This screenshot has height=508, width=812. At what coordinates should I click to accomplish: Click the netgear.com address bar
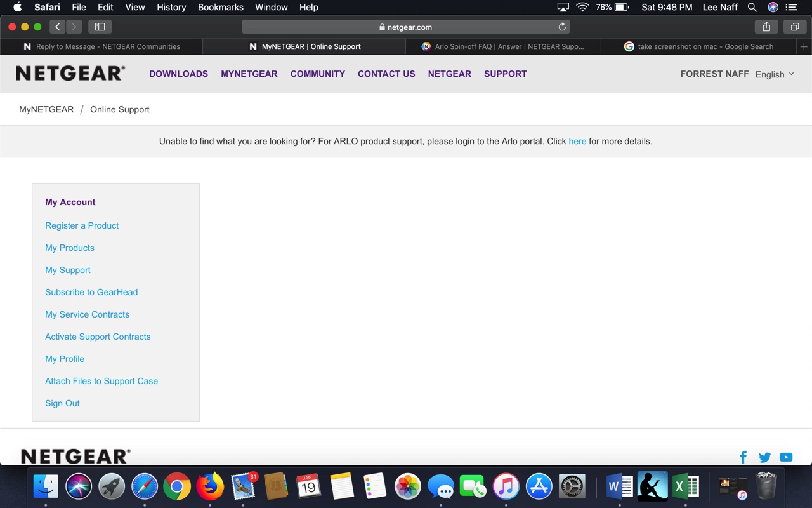tap(406, 27)
